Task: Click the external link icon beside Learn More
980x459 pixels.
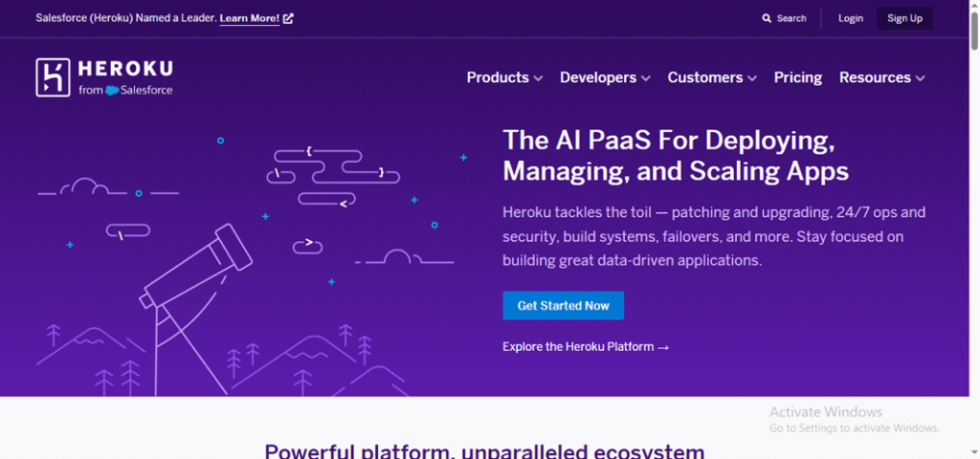Action: [288, 18]
